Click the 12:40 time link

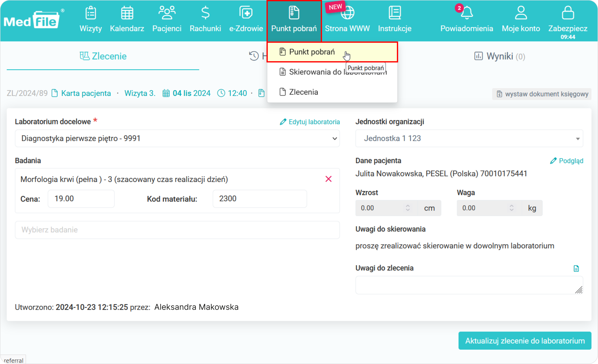tap(232, 93)
